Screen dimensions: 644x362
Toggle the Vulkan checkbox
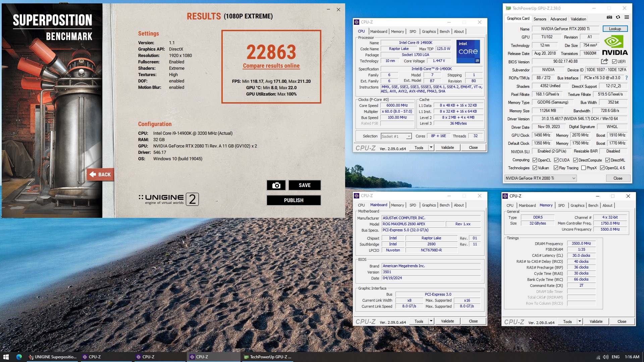tap(535, 168)
